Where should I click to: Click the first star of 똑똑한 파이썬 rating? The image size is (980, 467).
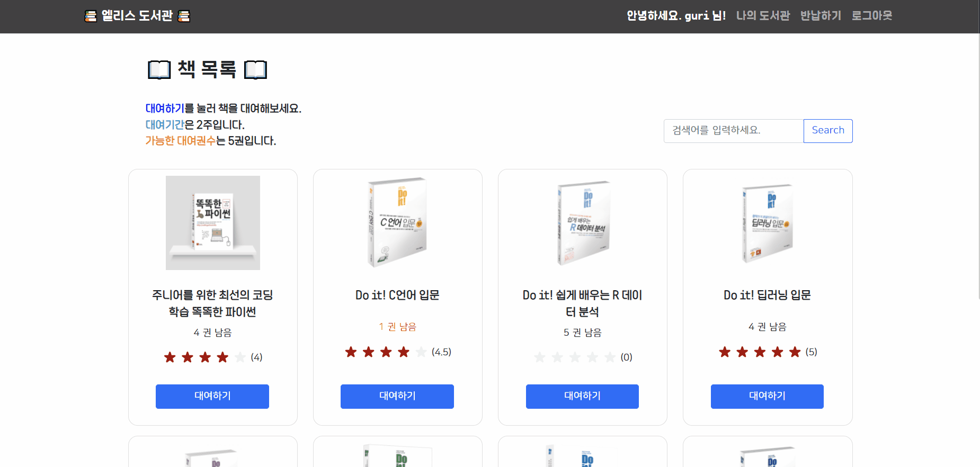(x=170, y=357)
